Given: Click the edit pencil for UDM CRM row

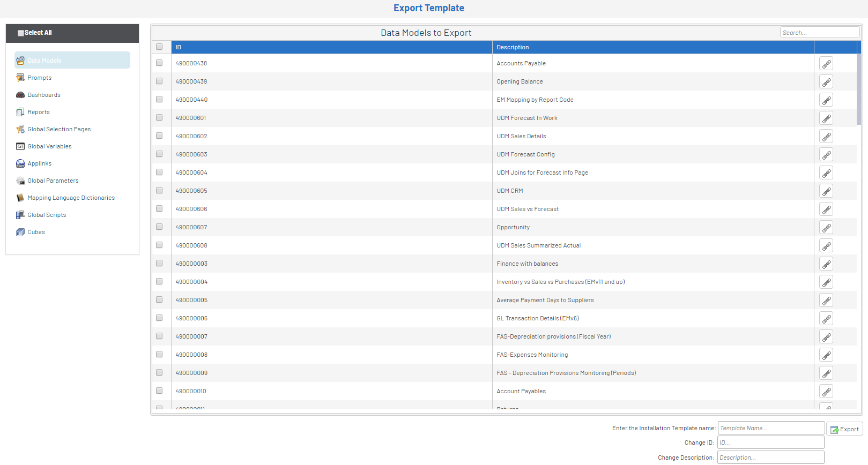Looking at the screenshot, I should coord(826,191).
